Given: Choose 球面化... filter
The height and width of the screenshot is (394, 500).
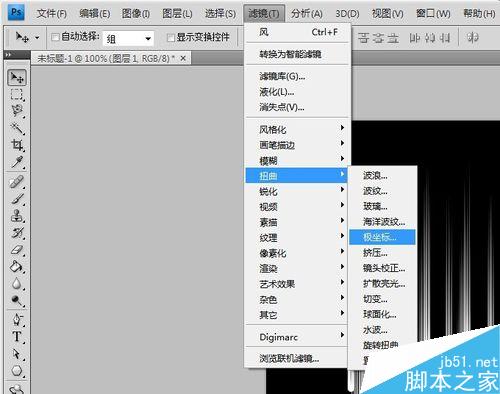Looking at the screenshot, I should click(382, 314).
